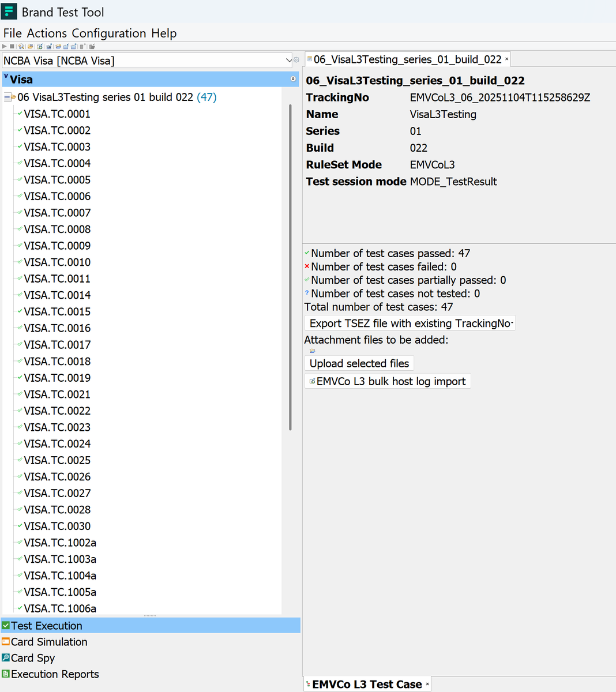Click the sash handle above Test Execution
Screen dimensions: 616x692
(x=150, y=615)
